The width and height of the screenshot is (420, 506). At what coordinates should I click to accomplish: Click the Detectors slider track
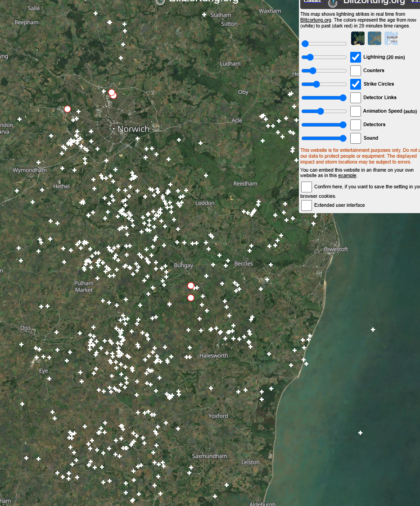coord(324,125)
